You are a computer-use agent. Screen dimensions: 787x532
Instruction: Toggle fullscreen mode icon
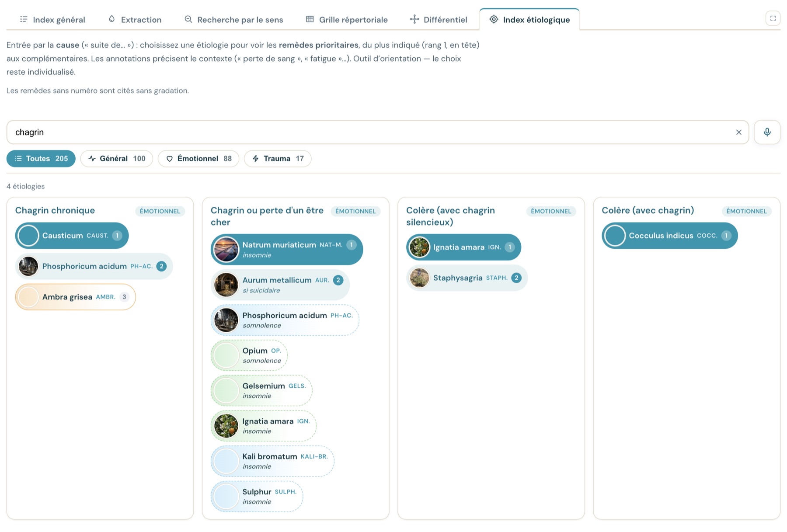pyautogui.click(x=773, y=18)
